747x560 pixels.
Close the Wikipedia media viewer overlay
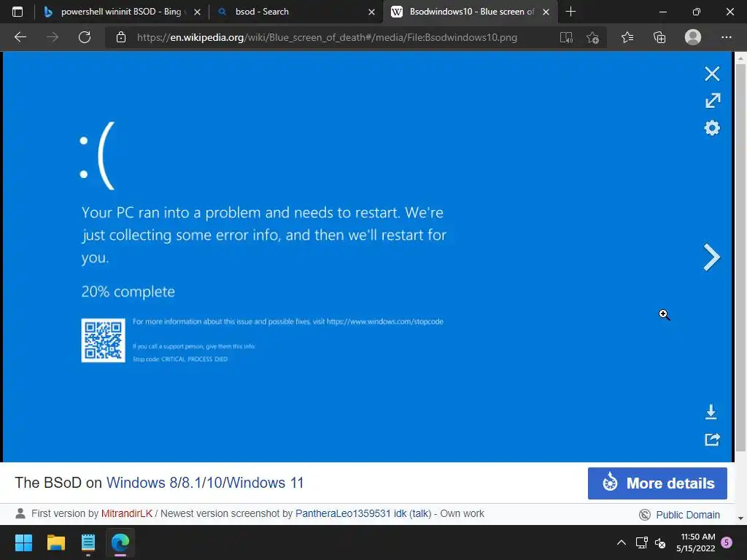pyautogui.click(x=712, y=74)
